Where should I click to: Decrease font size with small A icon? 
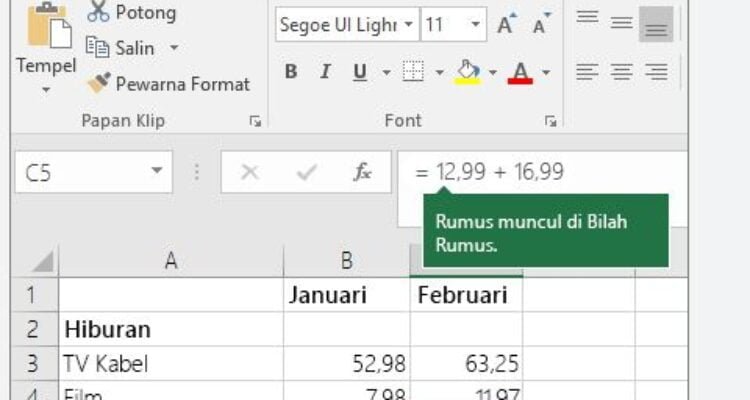pos(540,25)
